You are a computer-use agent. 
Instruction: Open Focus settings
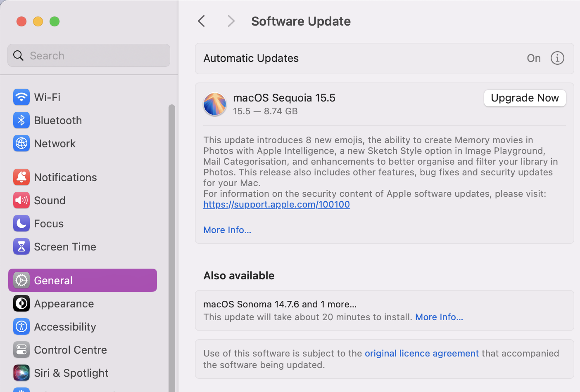(47, 223)
